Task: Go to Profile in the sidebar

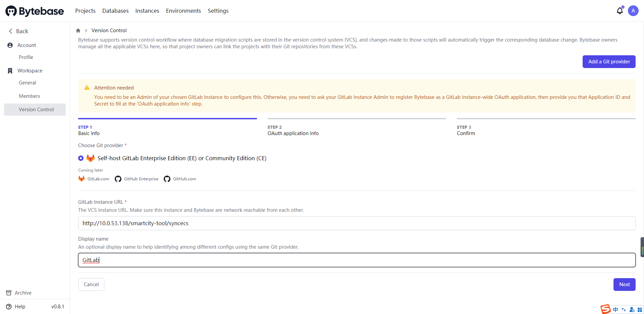Action: pyautogui.click(x=26, y=57)
